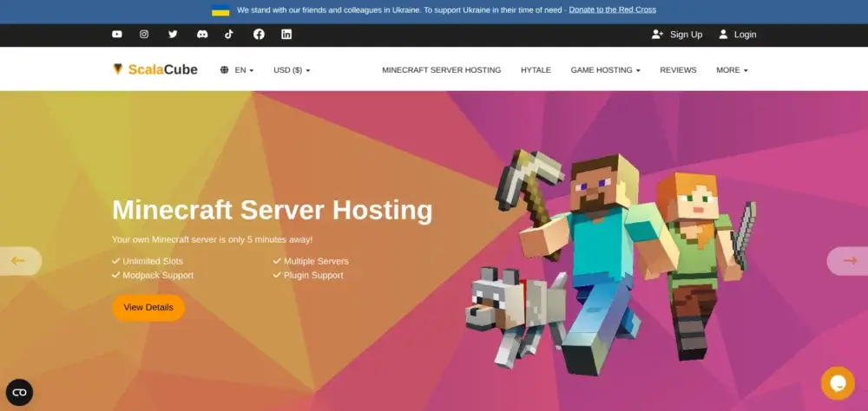
Task: Open Minecraft Server Hosting menu item
Action: [441, 70]
